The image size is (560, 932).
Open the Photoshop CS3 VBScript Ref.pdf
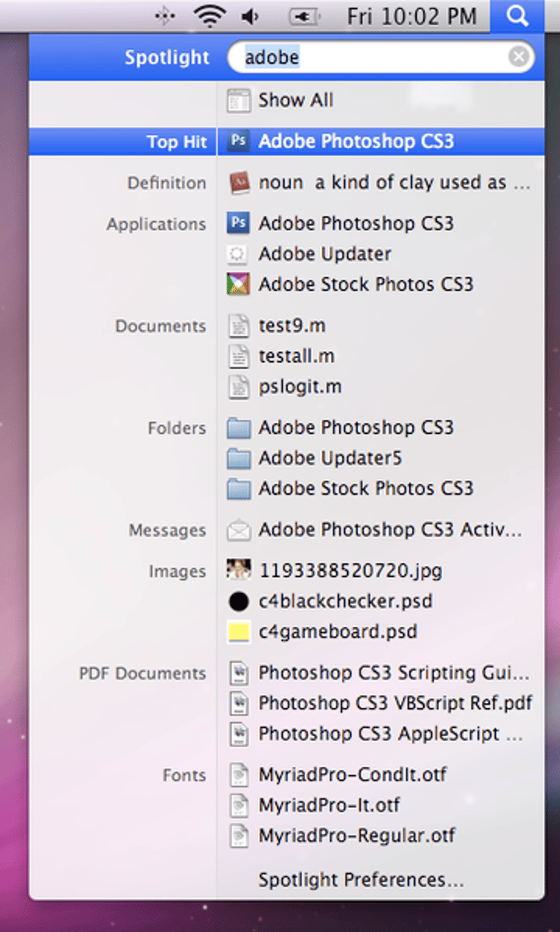(x=380, y=703)
